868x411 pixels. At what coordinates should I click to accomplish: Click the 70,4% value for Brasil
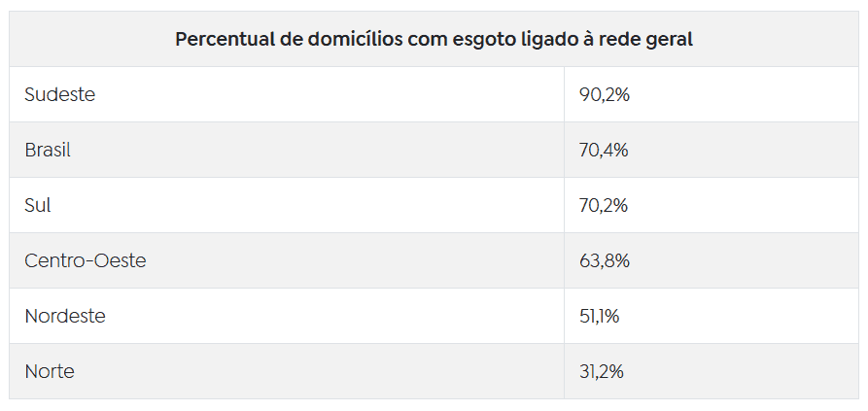click(x=604, y=151)
